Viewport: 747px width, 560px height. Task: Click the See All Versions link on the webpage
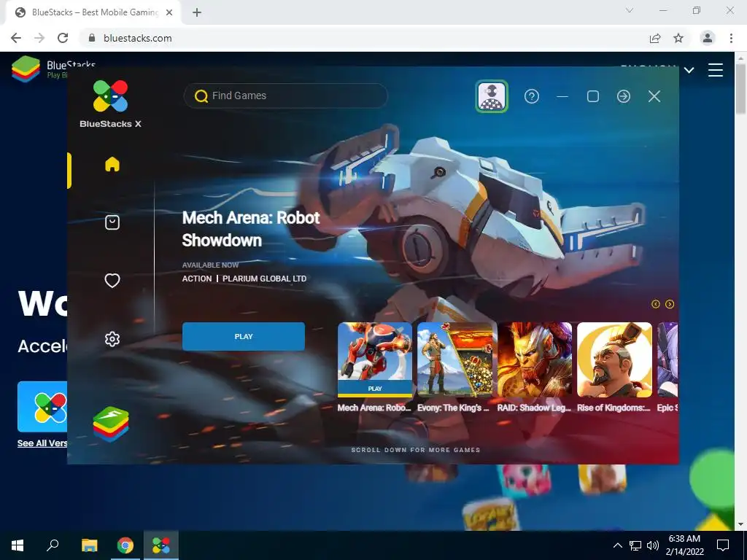(42, 443)
